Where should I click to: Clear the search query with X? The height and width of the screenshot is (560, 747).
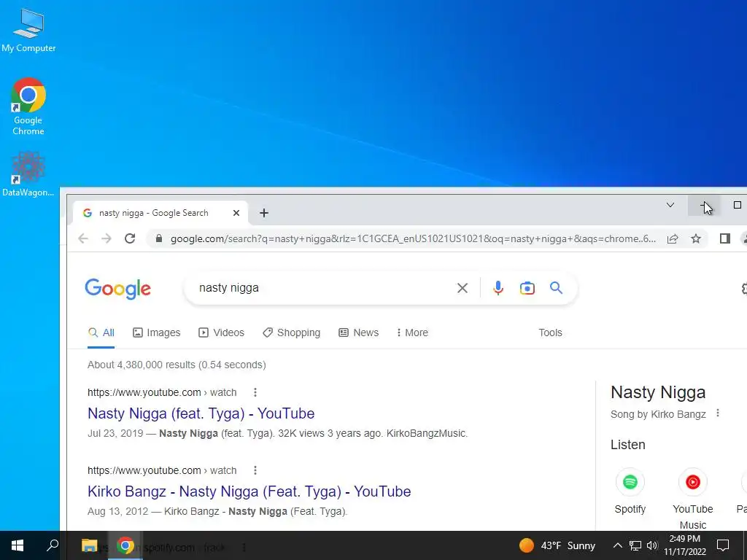pos(462,287)
